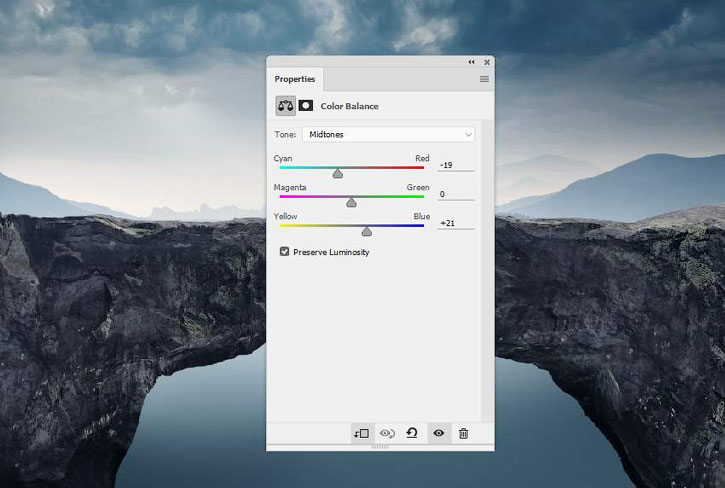Click the Yellow-Blue slider handle

(367, 231)
